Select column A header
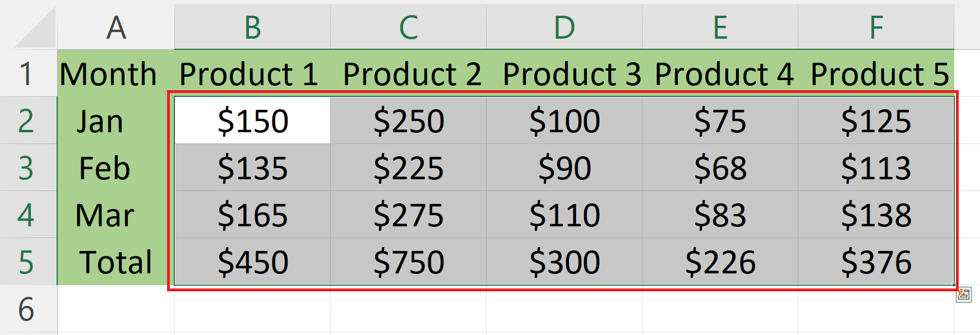Screen dimensions: 980x335 [116, 27]
